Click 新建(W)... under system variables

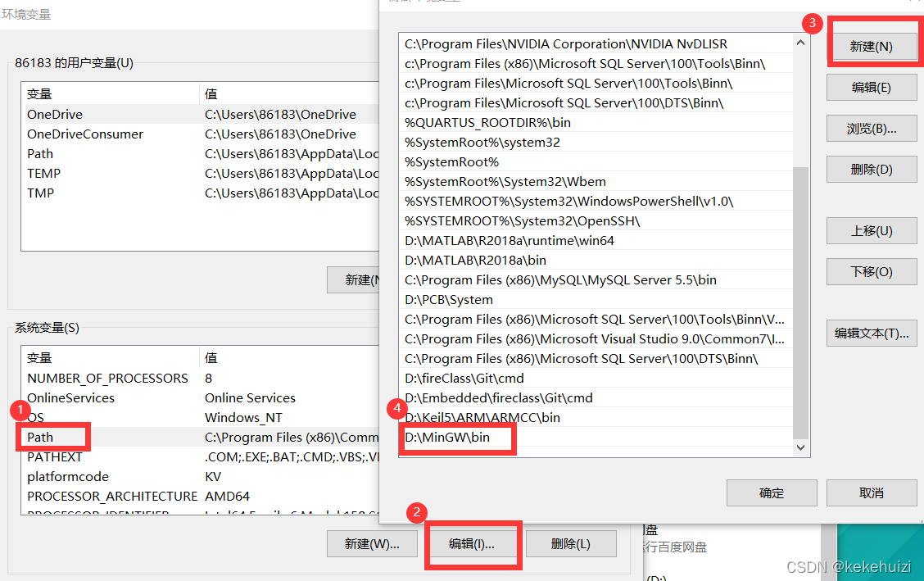[372, 544]
